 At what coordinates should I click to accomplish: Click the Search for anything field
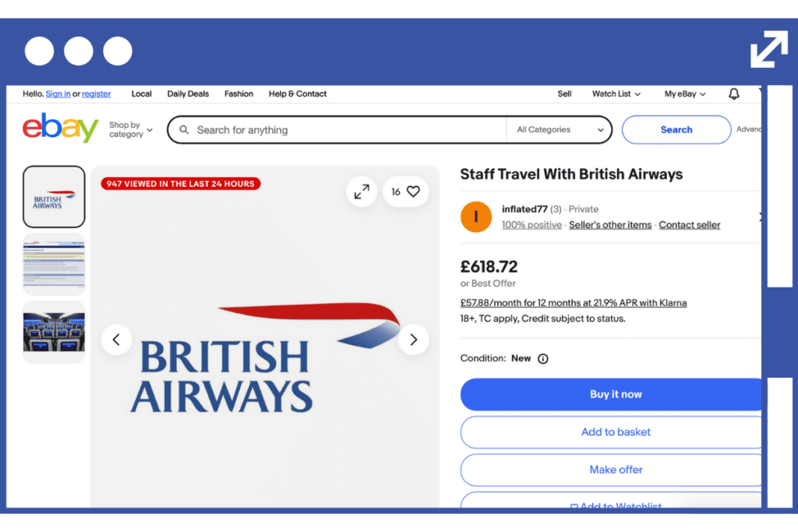click(x=343, y=130)
